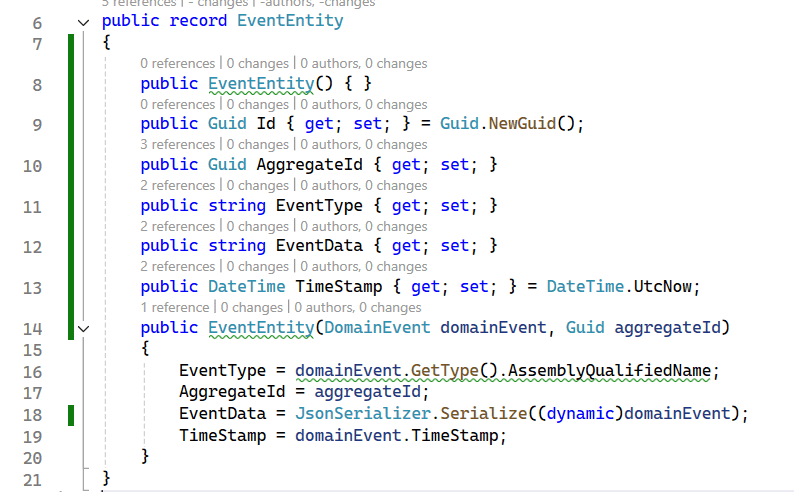Click '0 changes' CodeLens above parameterless constructor
The height and width of the screenshot is (492, 794).
click(x=256, y=64)
